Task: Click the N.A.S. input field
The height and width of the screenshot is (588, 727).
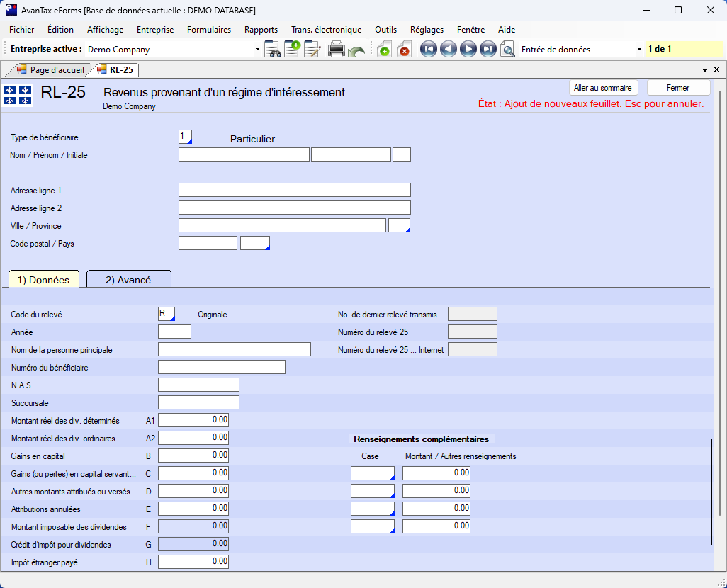Action: coord(198,385)
